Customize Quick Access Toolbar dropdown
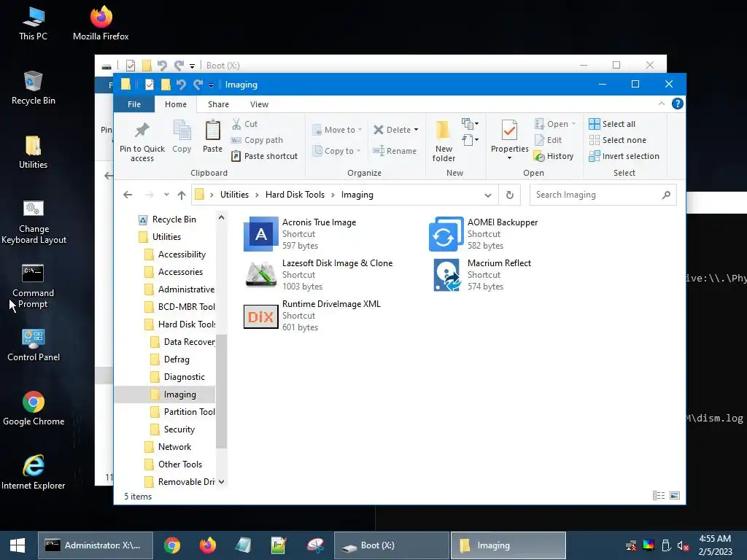Viewport: 747px width, 560px height. coord(211,85)
